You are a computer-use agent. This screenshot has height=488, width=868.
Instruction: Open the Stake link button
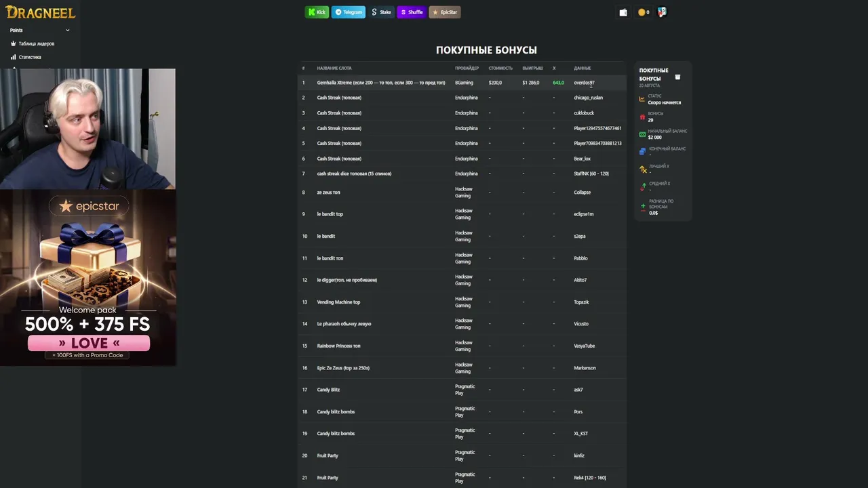pyautogui.click(x=382, y=12)
